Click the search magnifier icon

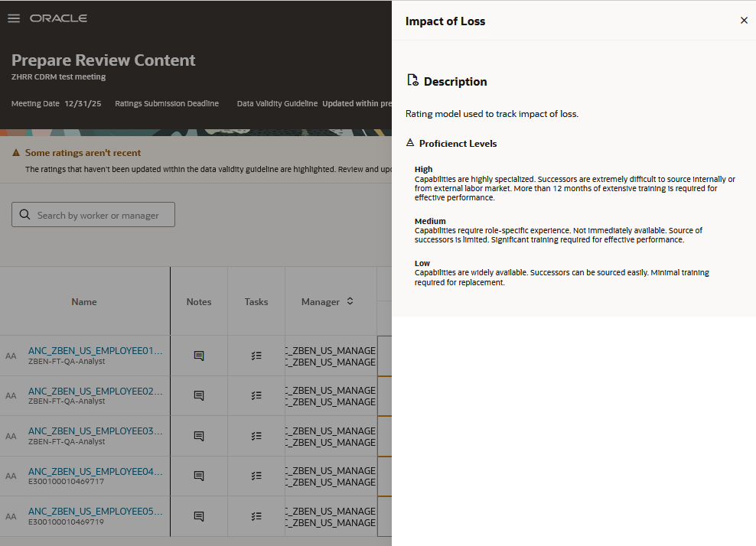[24, 214]
